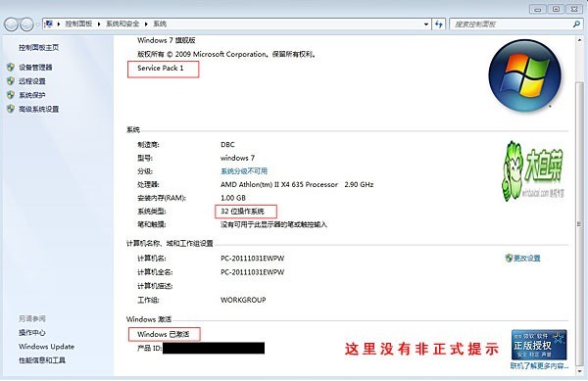The width and height of the screenshot is (588, 381).
Task: Click the shield icon beside 更改设置
Action: point(509,258)
